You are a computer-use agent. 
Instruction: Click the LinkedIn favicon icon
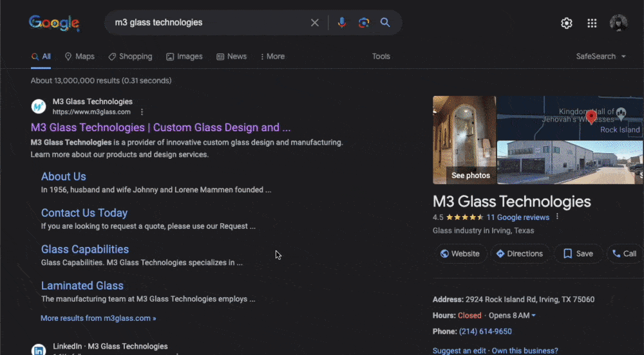click(39, 350)
